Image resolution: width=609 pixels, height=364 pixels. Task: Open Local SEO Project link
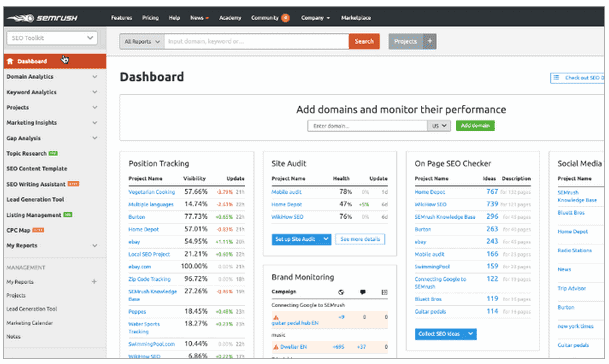pyautogui.click(x=149, y=254)
